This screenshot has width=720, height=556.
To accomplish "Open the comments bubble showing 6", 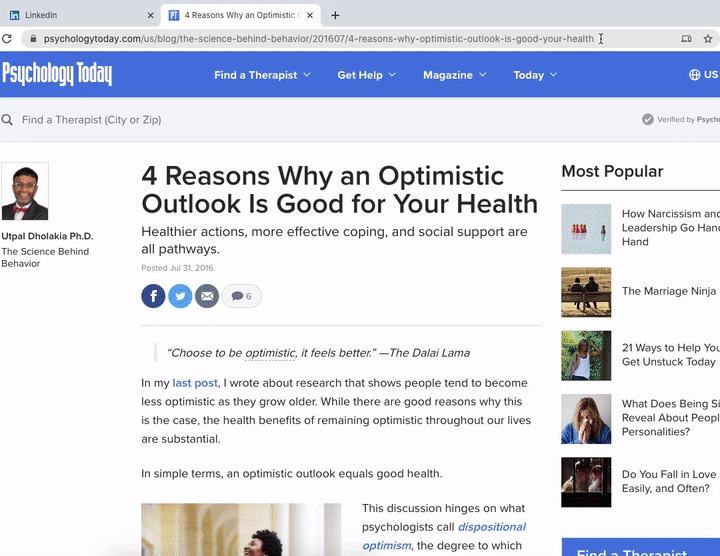I will [x=241, y=296].
